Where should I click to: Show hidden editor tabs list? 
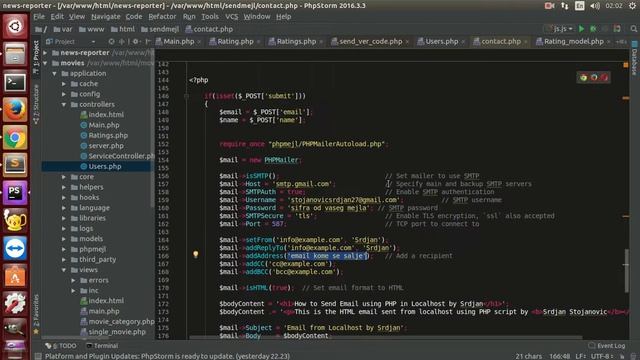pyautogui.click(x=621, y=42)
